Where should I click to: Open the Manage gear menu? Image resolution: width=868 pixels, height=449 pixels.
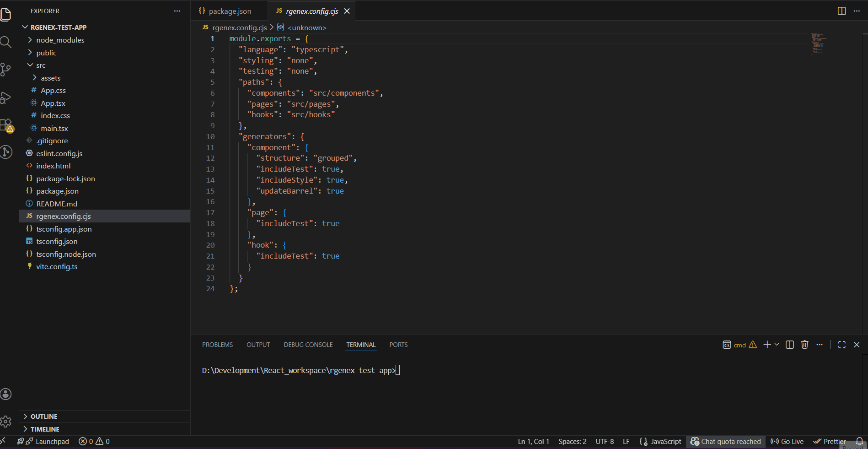tap(6, 422)
